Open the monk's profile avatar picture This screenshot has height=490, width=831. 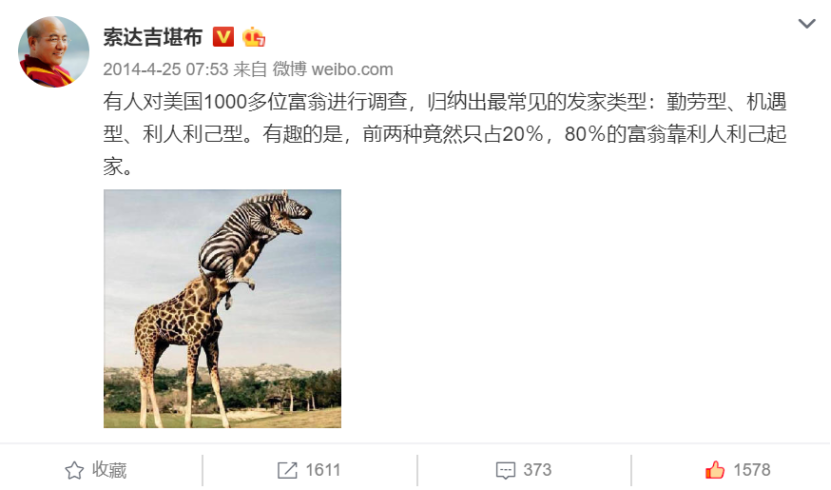click(54, 51)
